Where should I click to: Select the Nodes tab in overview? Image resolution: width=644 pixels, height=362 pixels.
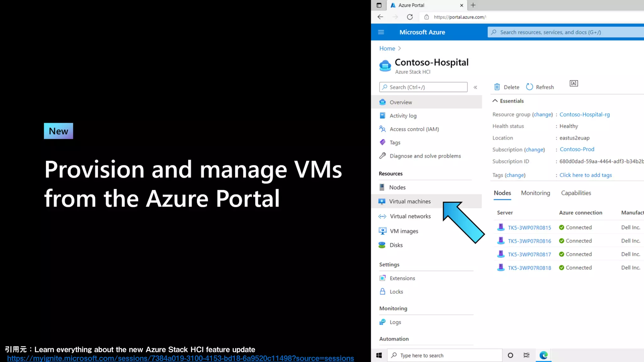(x=502, y=193)
